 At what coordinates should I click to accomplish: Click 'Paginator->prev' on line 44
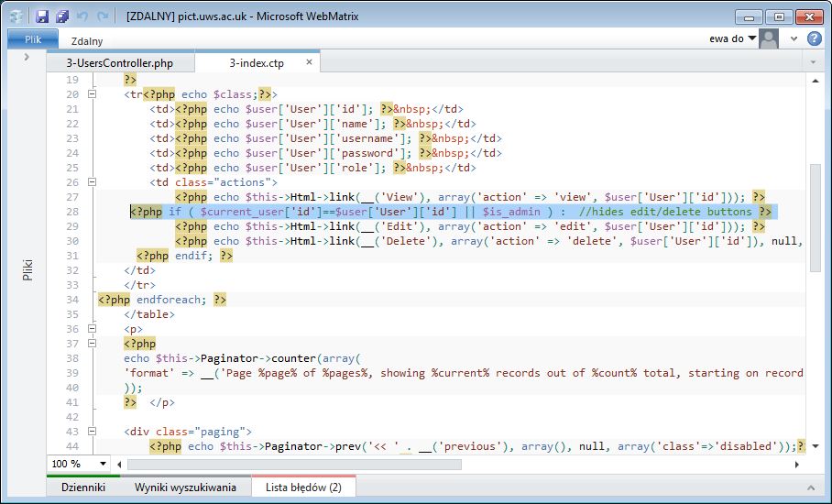tap(313, 446)
